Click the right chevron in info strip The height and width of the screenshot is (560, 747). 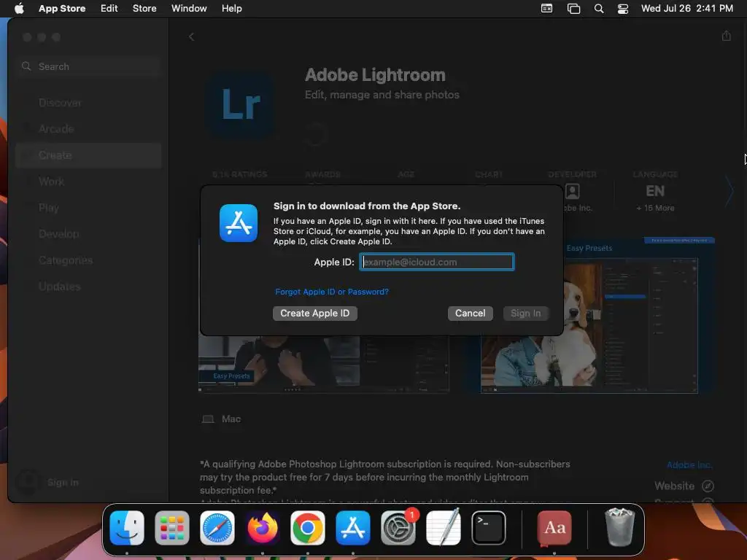pos(729,192)
